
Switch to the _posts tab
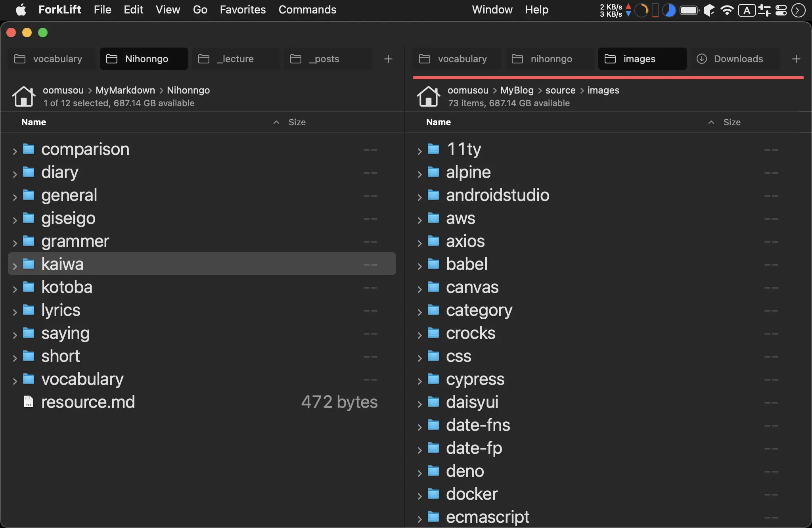327,59
